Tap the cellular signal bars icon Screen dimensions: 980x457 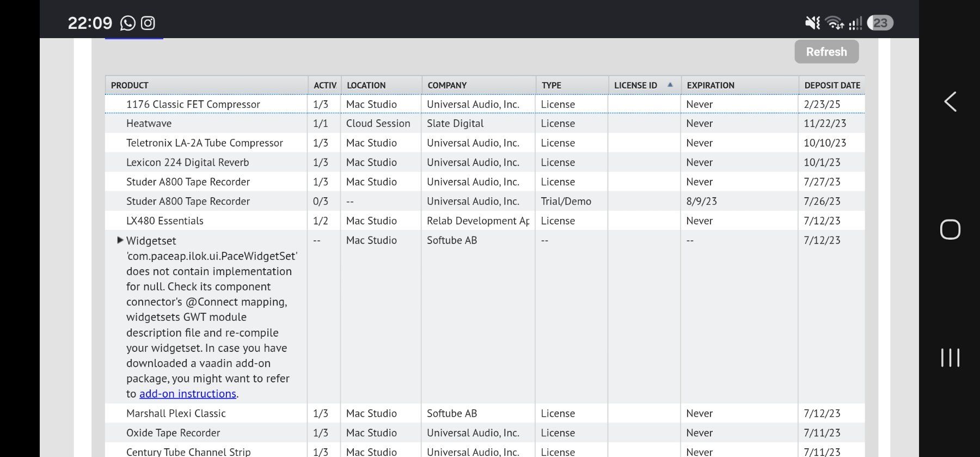coord(855,23)
